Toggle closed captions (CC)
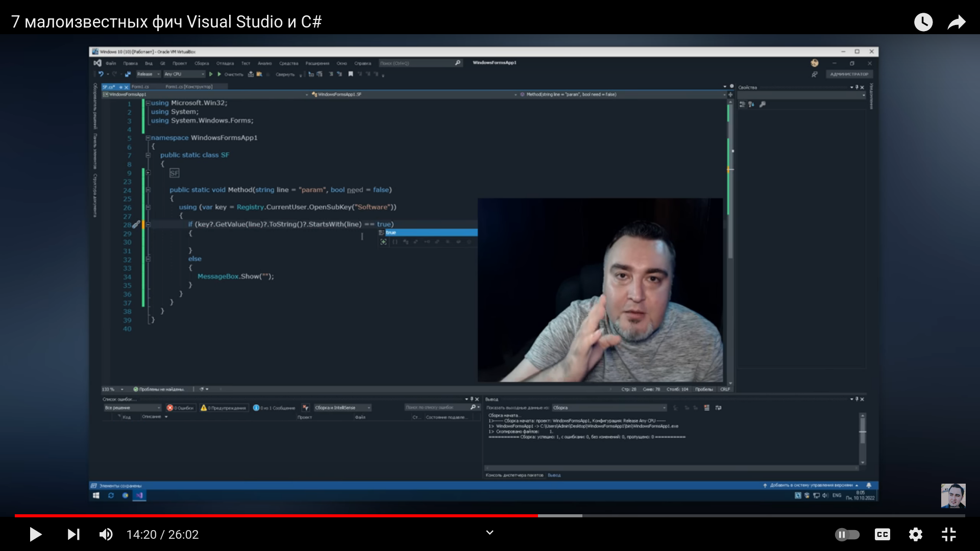Viewport: 980px width, 551px height. coord(882,534)
